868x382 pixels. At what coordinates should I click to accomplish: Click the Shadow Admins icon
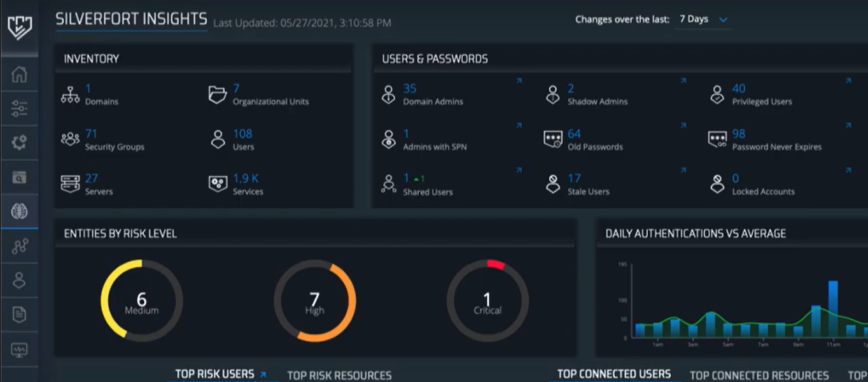[552, 94]
